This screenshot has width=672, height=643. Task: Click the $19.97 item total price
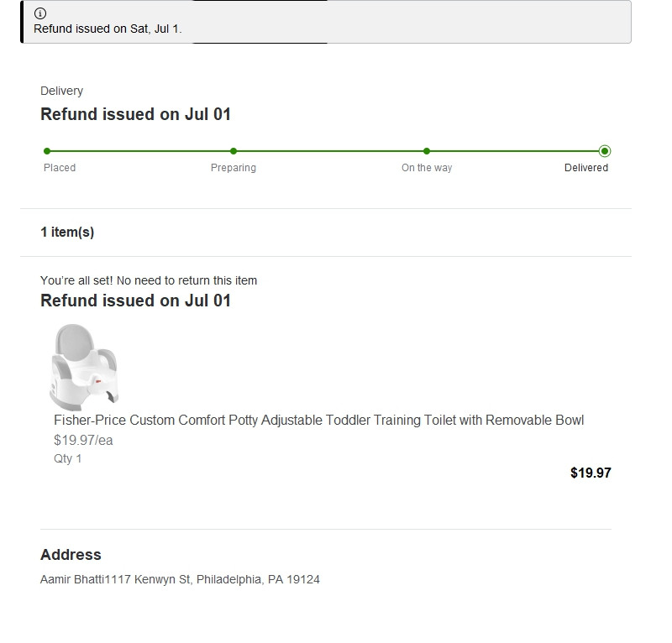pos(591,473)
